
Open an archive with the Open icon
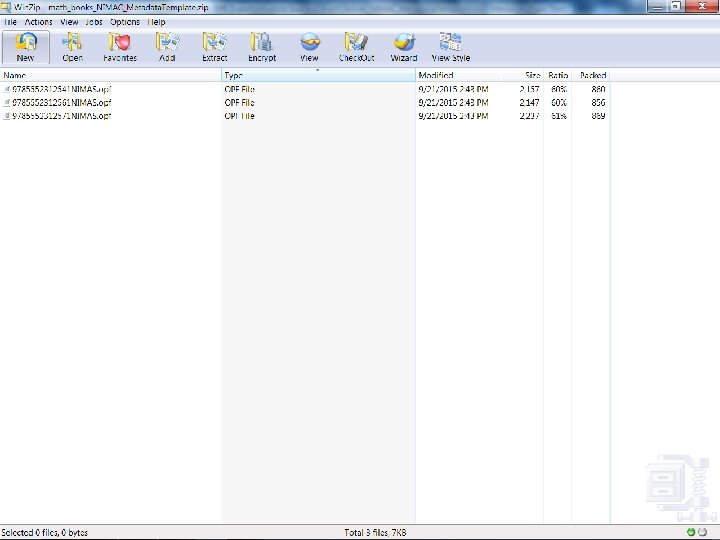(x=73, y=47)
